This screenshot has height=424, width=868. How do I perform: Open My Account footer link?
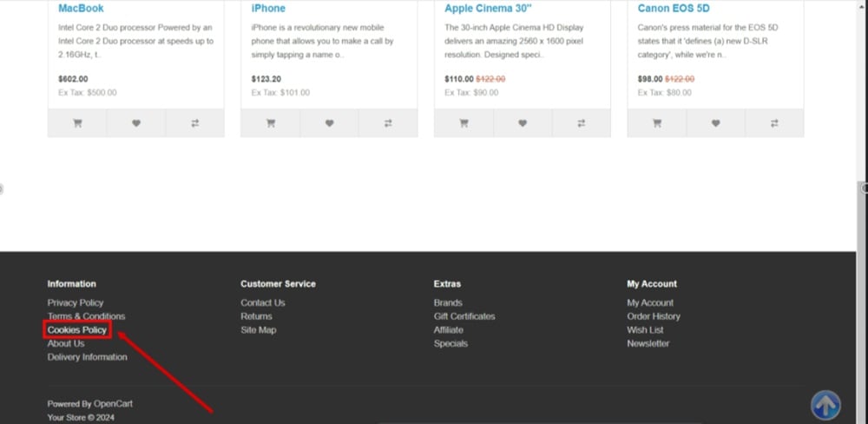click(650, 302)
